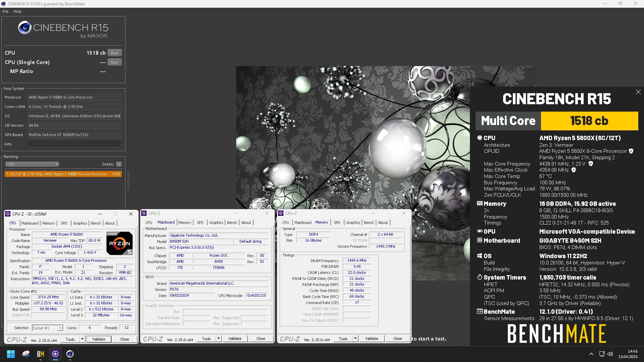Image resolution: width=644 pixels, height=362 pixels.
Task: Open the BenchMate taskbar icon
Action: click(41, 354)
